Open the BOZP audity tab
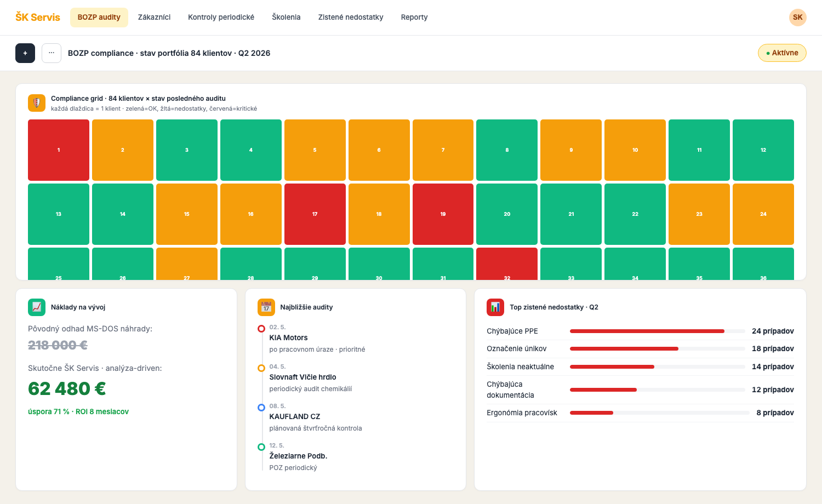The image size is (822, 504). click(99, 18)
